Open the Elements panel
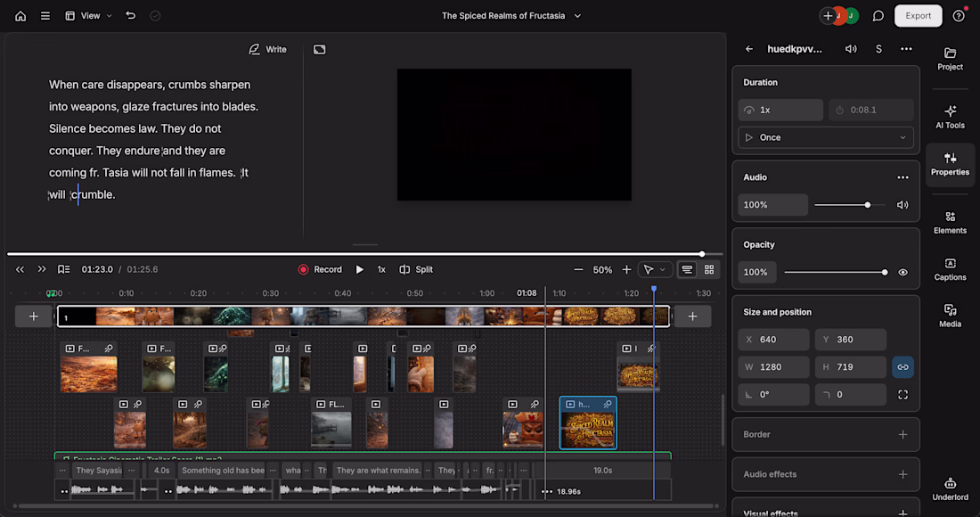The image size is (980, 517). pyautogui.click(x=950, y=222)
